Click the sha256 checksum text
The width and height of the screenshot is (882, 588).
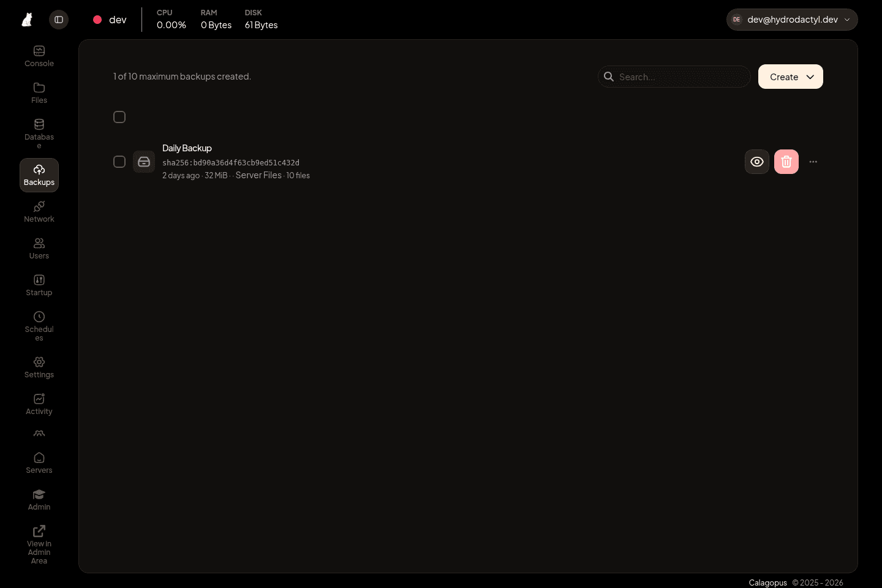click(231, 163)
